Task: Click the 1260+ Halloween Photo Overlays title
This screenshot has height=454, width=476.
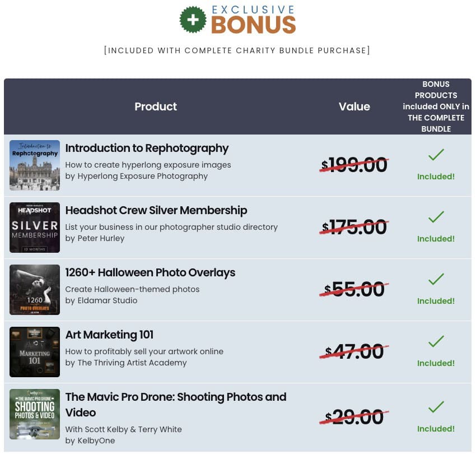Action: click(150, 273)
